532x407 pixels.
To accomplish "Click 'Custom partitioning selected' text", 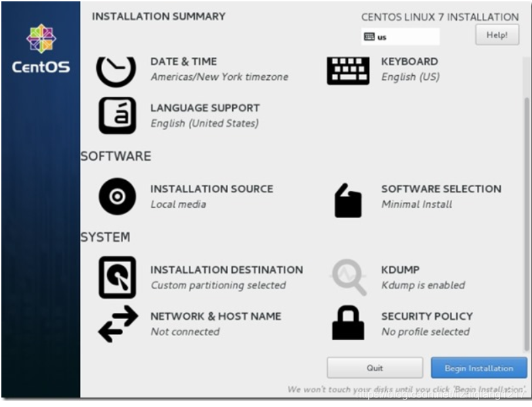I will [218, 285].
